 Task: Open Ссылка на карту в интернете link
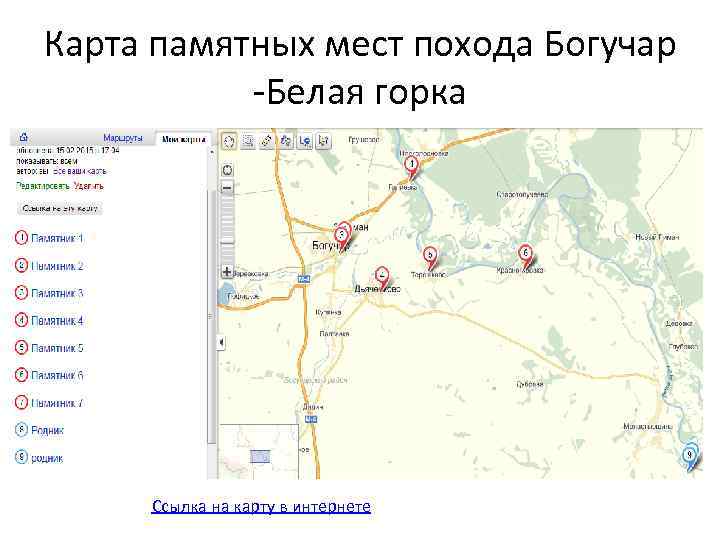pyautogui.click(x=261, y=506)
